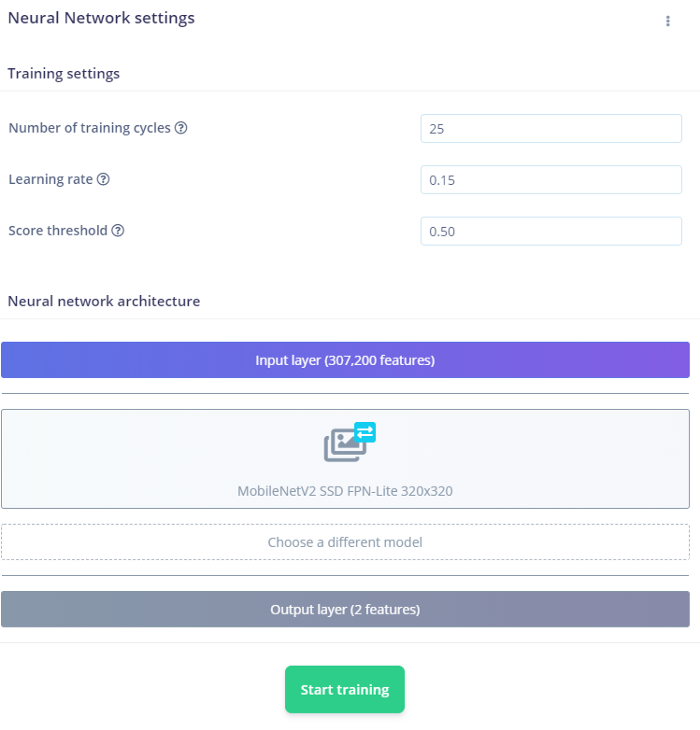This screenshot has width=700, height=730.
Task: Click the image transfer-learning model icon
Action: coord(348,443)
